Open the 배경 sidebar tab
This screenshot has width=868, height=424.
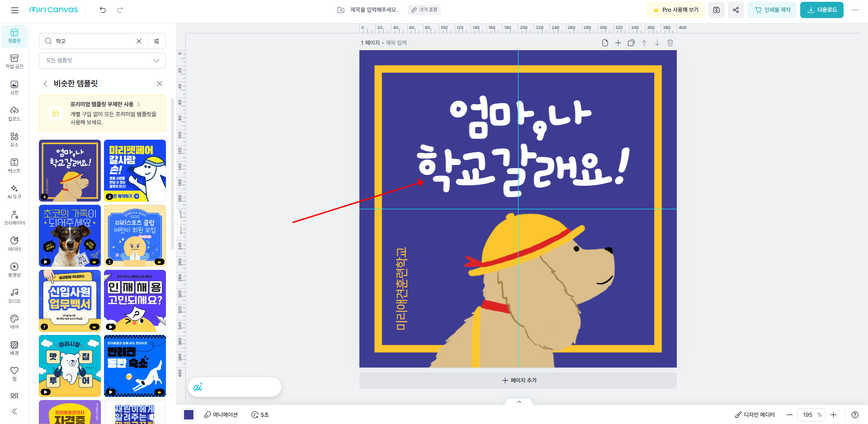[14, 349]
